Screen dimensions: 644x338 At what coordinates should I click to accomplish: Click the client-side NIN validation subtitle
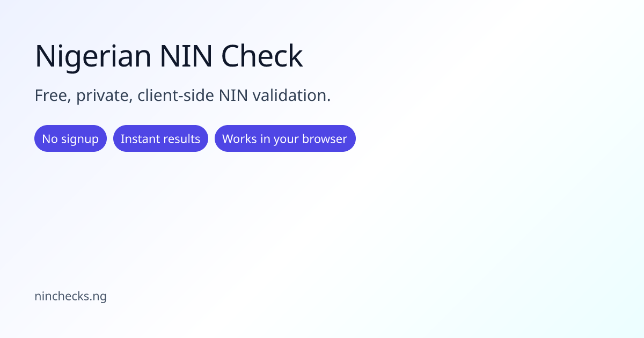pos(182,96)
